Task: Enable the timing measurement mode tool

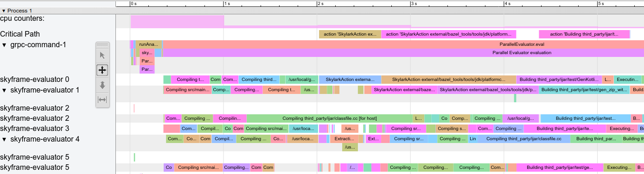Action: click(x=102, y=99)
